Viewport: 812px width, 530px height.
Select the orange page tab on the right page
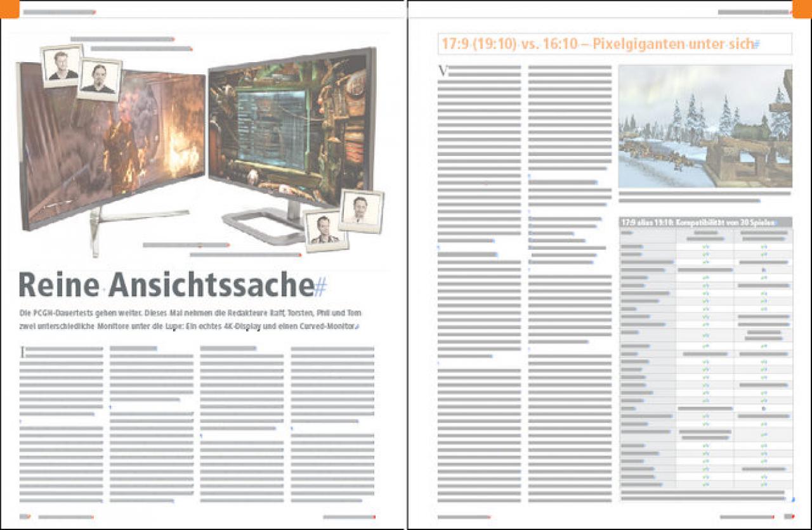(x=802, y=9)
